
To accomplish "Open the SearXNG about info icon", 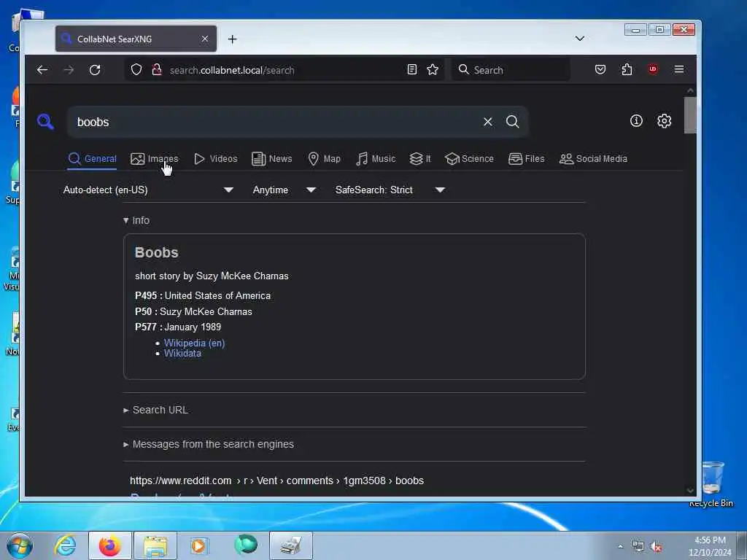I will [636, 121].
